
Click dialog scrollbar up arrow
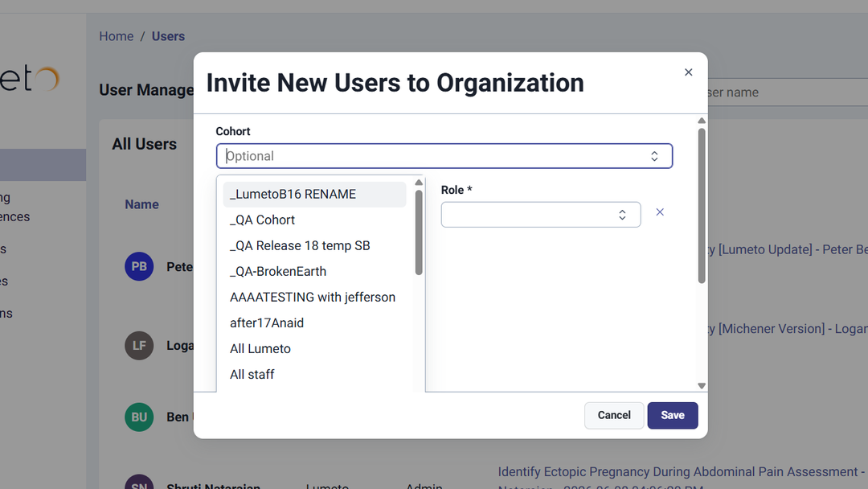click(x=702, y=121)
